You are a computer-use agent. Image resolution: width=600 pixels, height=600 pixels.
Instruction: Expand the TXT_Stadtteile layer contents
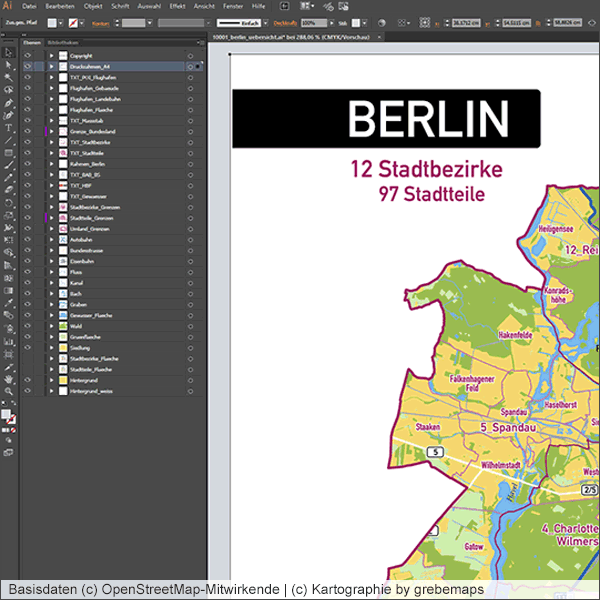(x=51, y=153)
